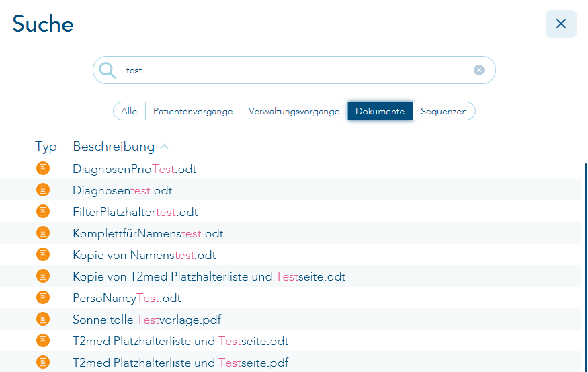Open Kopie von Namenstest.odt
Viewport: 588px width, 372px height.
[144, 255]
